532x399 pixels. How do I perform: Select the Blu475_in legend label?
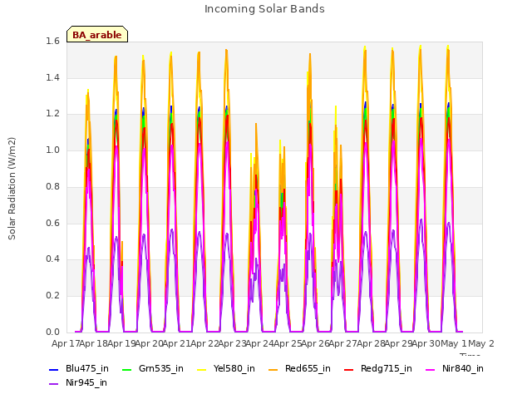pos(87,369)
